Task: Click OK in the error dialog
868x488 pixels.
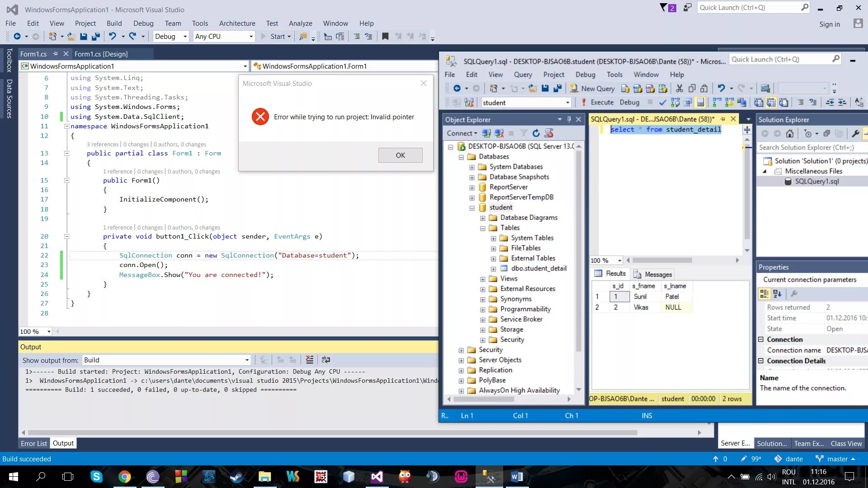Action: coord(400,155)
